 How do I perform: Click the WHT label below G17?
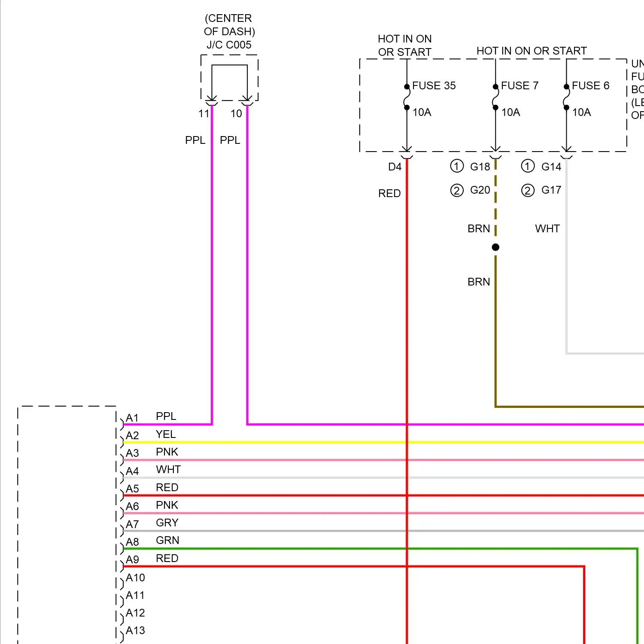(x=547, y=229)
